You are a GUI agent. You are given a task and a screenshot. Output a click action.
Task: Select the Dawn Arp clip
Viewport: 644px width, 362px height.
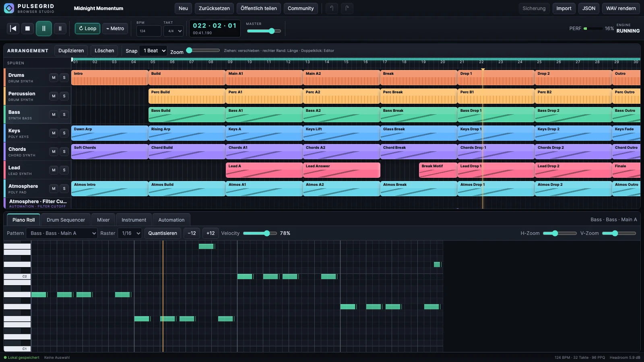(x=109, y=133)
